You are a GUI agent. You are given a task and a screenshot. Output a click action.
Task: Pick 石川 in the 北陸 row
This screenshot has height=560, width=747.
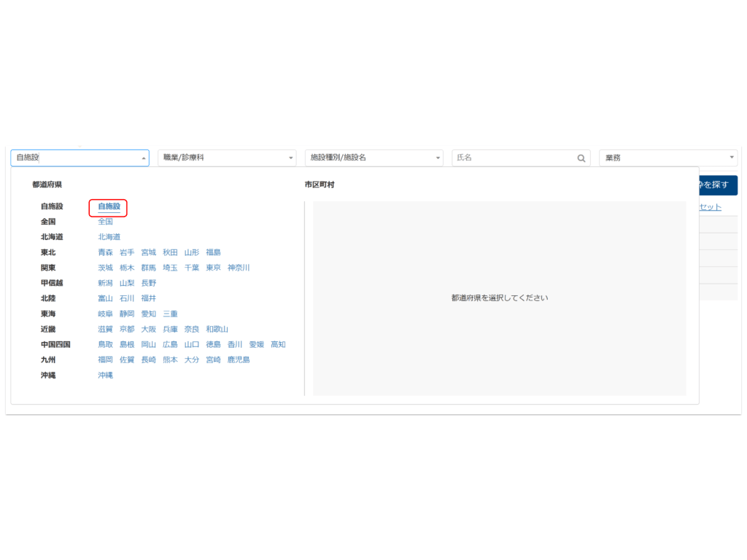[127, 299]
